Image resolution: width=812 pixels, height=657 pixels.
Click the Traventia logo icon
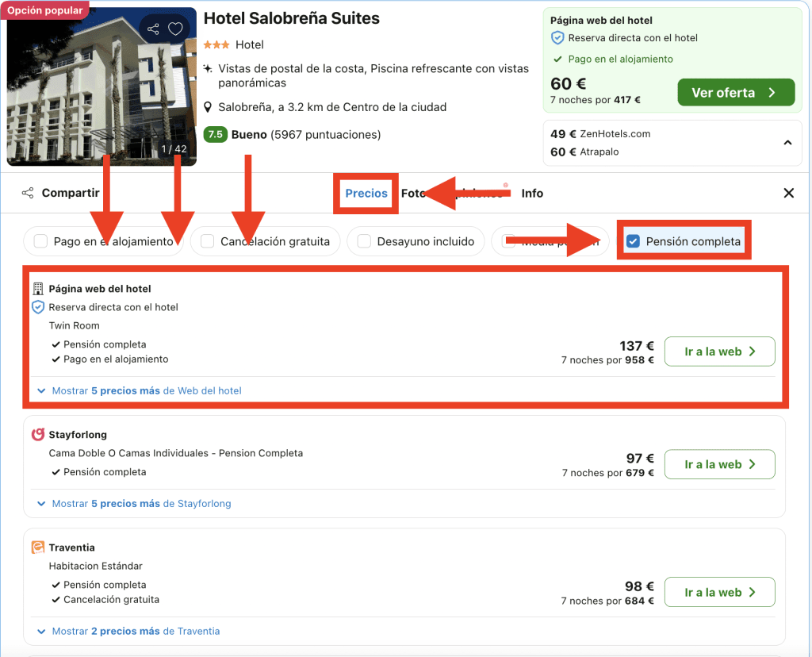tap(37, 547)
